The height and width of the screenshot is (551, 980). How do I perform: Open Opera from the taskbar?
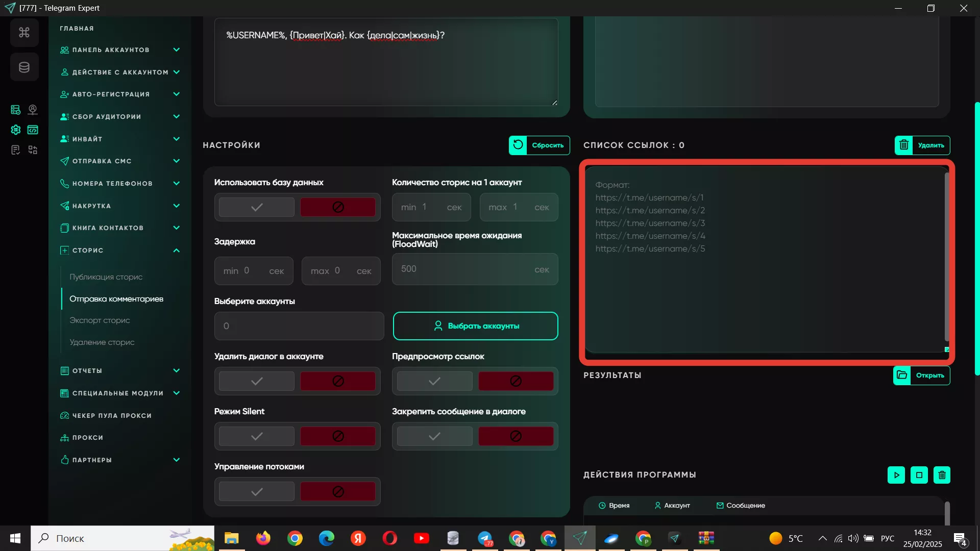[x=390, y=538]
